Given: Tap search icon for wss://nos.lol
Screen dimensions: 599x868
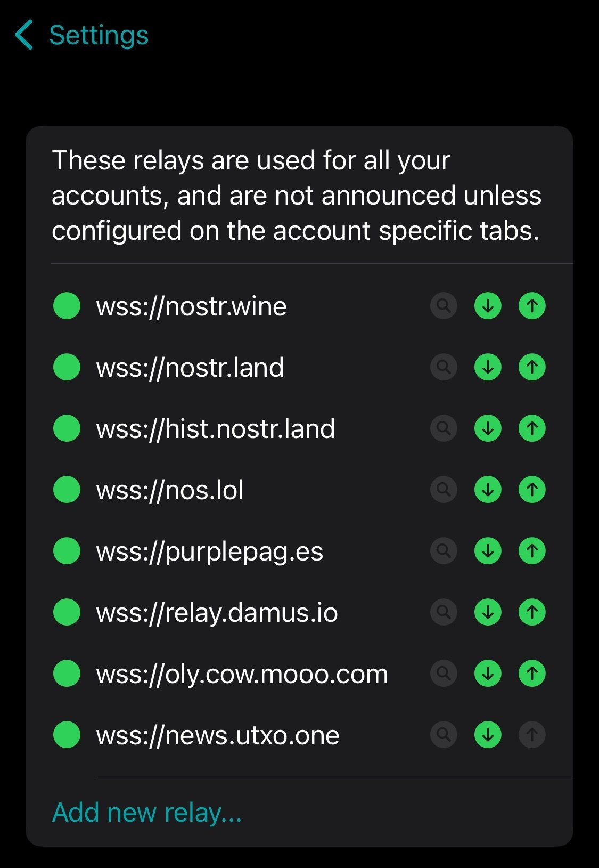Looking at the screenshot, I should (444, 490).
